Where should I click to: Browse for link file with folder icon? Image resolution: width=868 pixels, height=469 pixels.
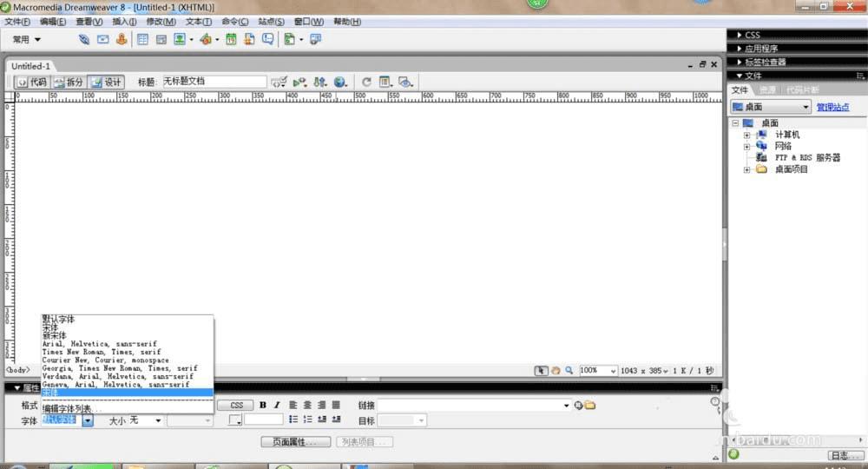pyautogui.click(x=590, y=406)
